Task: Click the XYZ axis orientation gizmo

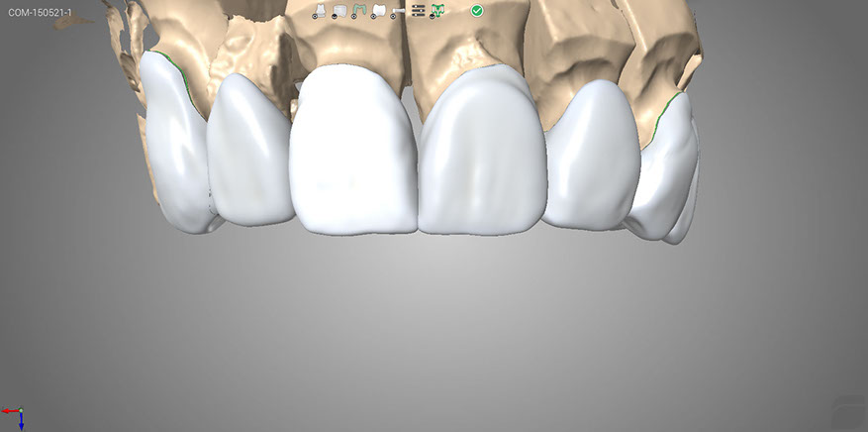Action: 14,416
